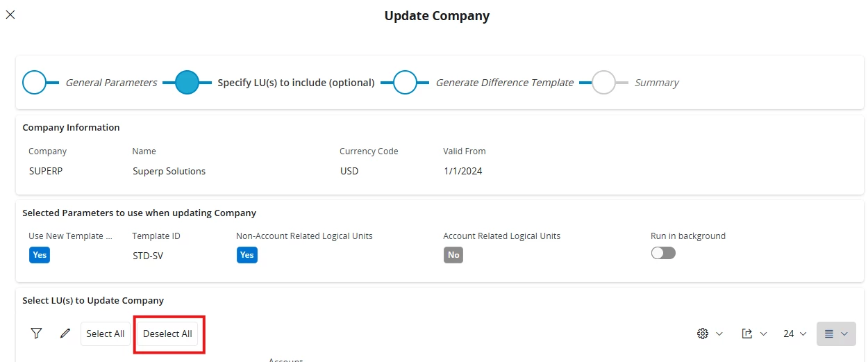Click the General Parameters step circle
Screen dimensions: 868x362
click(35, 83)
